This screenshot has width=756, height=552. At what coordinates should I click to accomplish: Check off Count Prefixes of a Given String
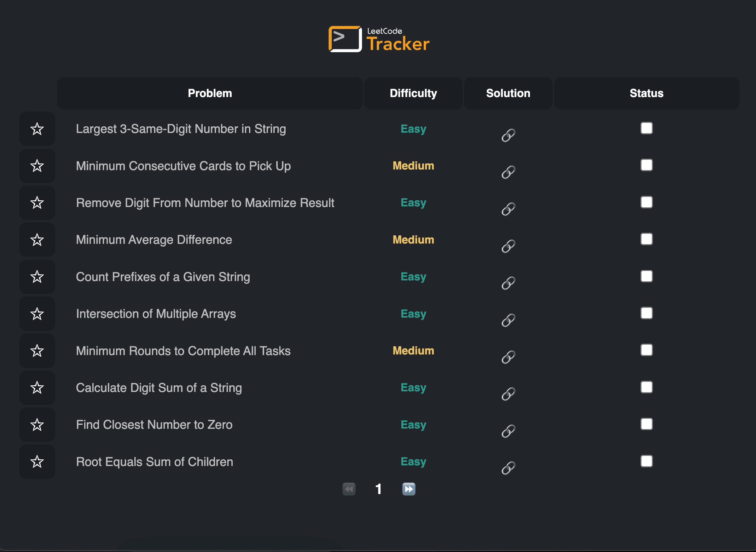coord(646,276)
